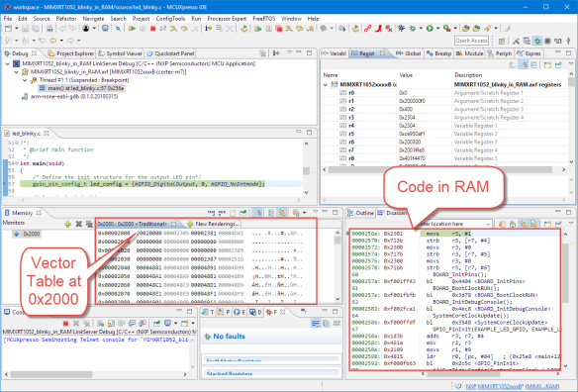Click the r7 register value 0x2001ffe8
This screenshot has width=578, height=392.
point(412,150)
